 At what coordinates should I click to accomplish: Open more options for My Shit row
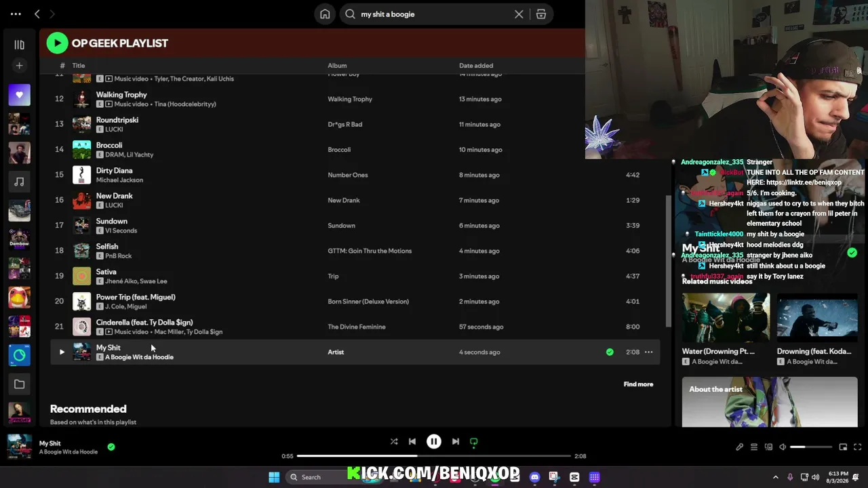point(649,352)
